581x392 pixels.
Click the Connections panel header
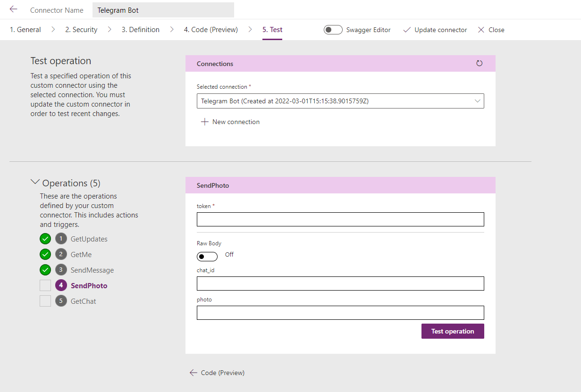(x=340, y=64)
